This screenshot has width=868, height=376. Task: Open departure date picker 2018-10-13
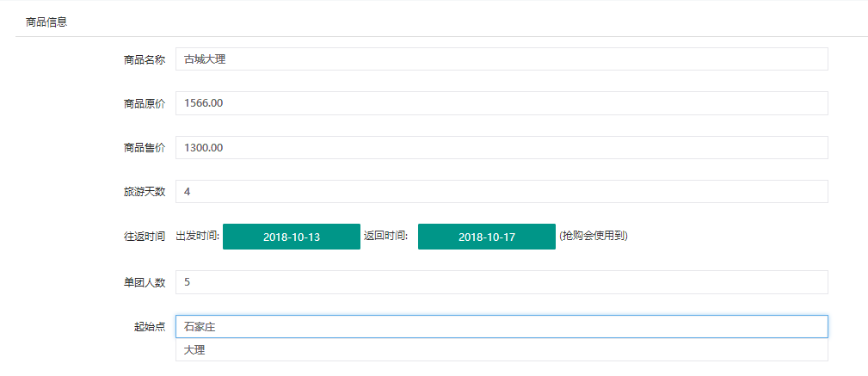(291, 237)
